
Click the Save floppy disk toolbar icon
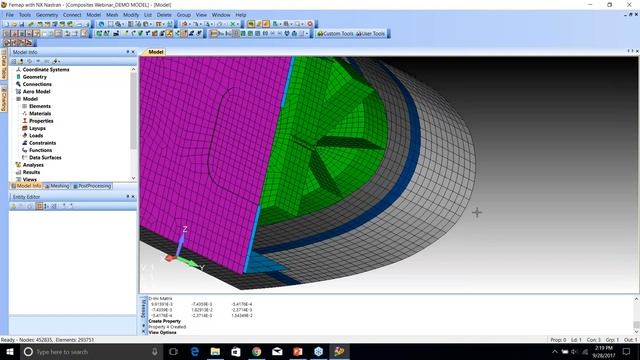(22, 24)
